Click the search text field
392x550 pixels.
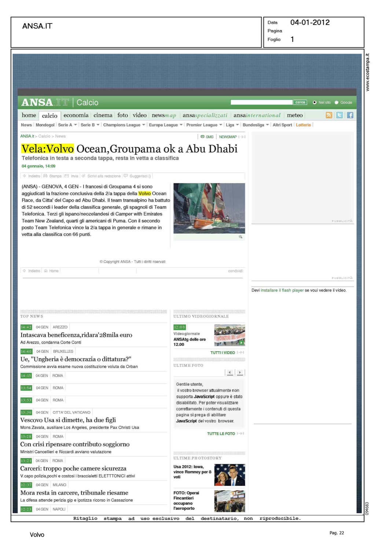click(261, 102)
